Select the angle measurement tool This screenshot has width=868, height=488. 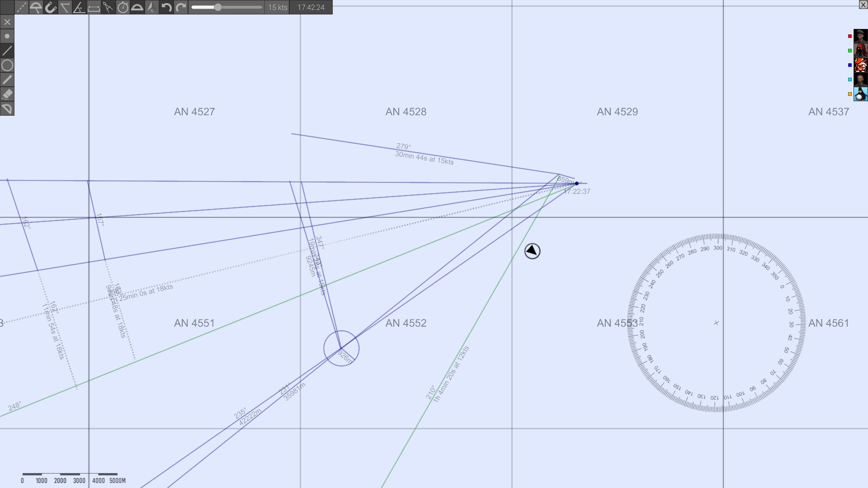click(x=79, y=7)
